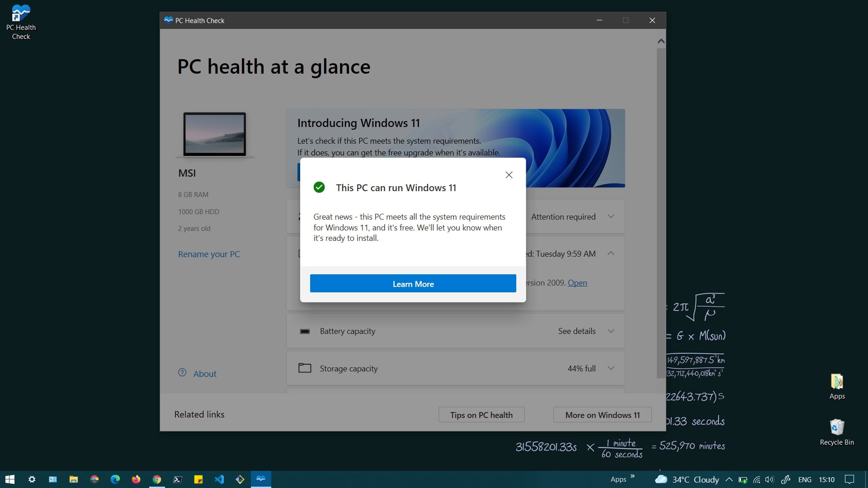Select More on Windows 11 tab
868x488 pixels.
coord(603,415)
